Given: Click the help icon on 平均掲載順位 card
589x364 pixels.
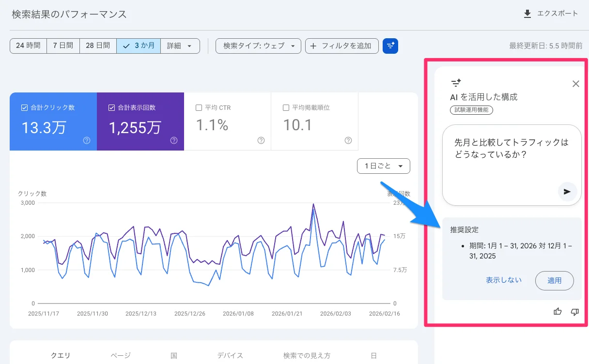Looking at the screenshot, I should pos(348,140).
